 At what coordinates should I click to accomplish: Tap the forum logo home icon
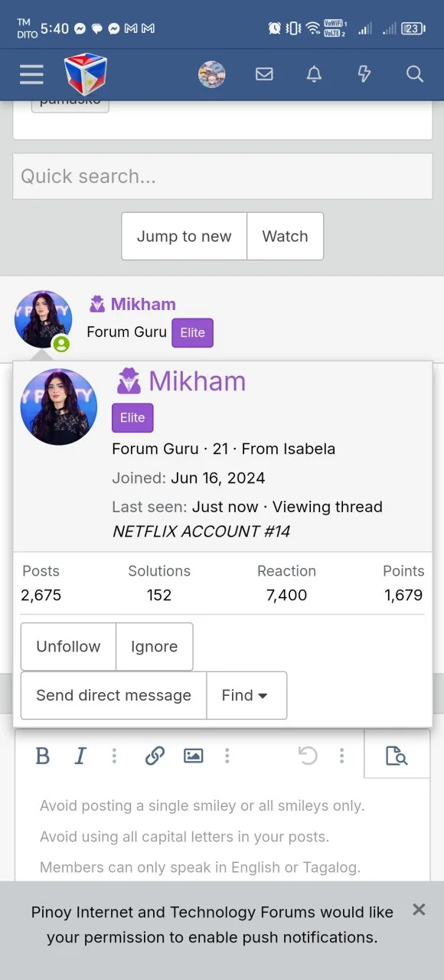tap(86, 74)
